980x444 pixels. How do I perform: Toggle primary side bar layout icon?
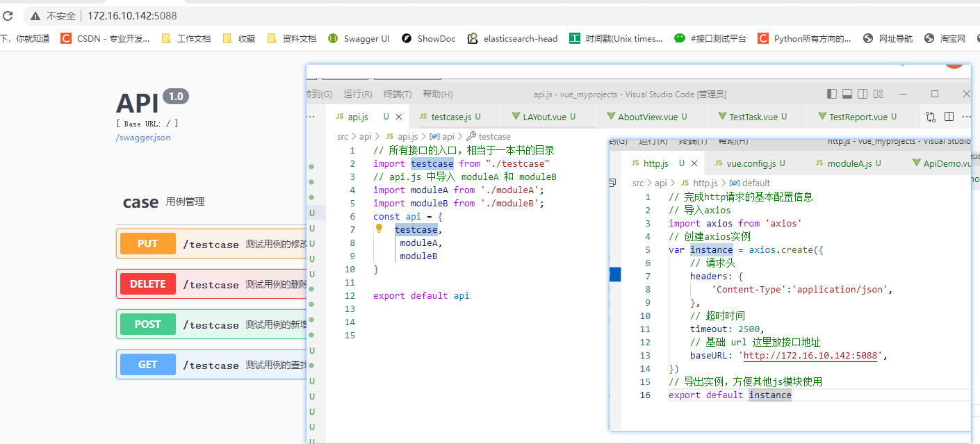point(832,94)
